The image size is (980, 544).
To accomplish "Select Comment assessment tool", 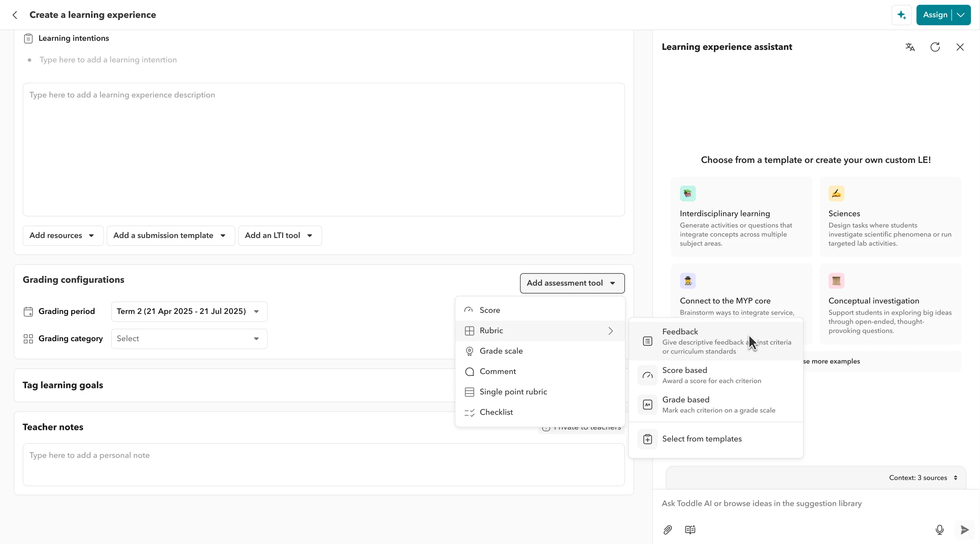I will [540, 371].
